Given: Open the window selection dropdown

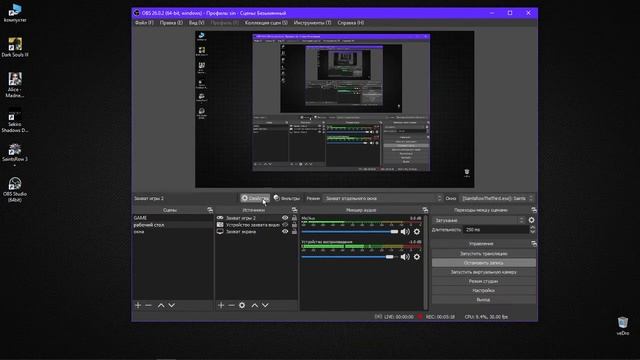Looking at the screenshot, I should [497, 198].
